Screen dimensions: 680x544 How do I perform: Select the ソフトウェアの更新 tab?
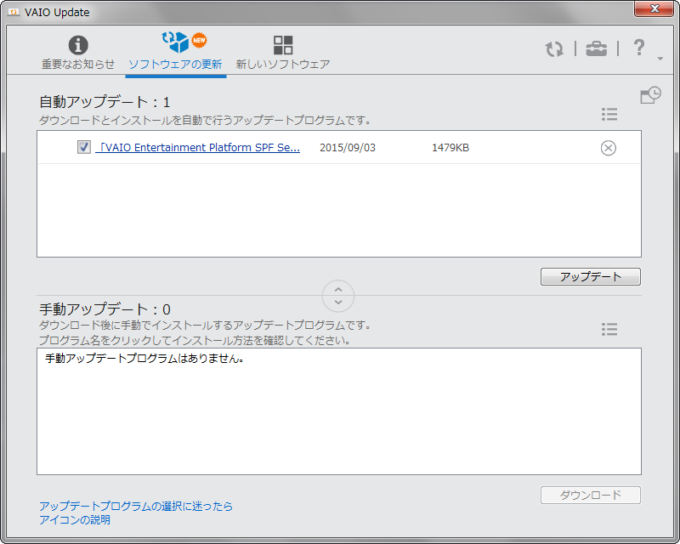[175, 53]
